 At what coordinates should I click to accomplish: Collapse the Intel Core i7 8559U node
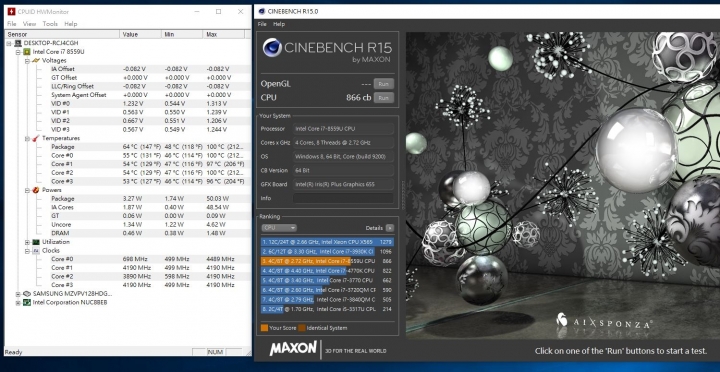pyautogui.click(x=18, y=51)
